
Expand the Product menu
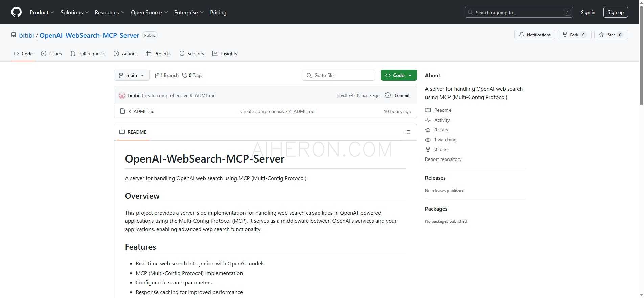click(x=42, y=12)
